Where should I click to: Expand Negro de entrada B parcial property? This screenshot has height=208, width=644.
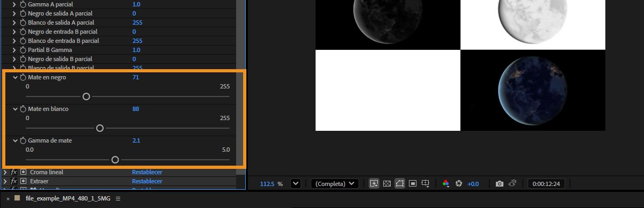click(x=14, y=32)
